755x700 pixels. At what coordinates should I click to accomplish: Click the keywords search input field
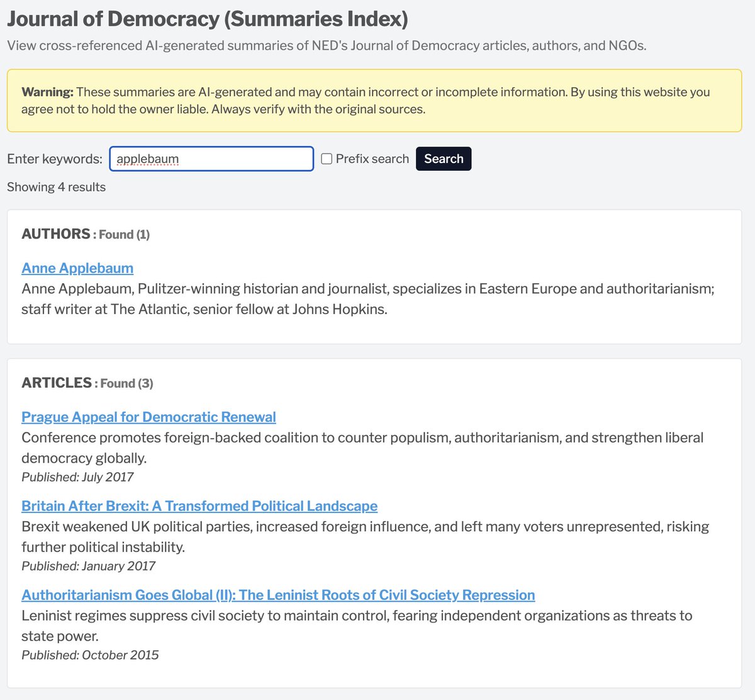[x=211, y=159]
